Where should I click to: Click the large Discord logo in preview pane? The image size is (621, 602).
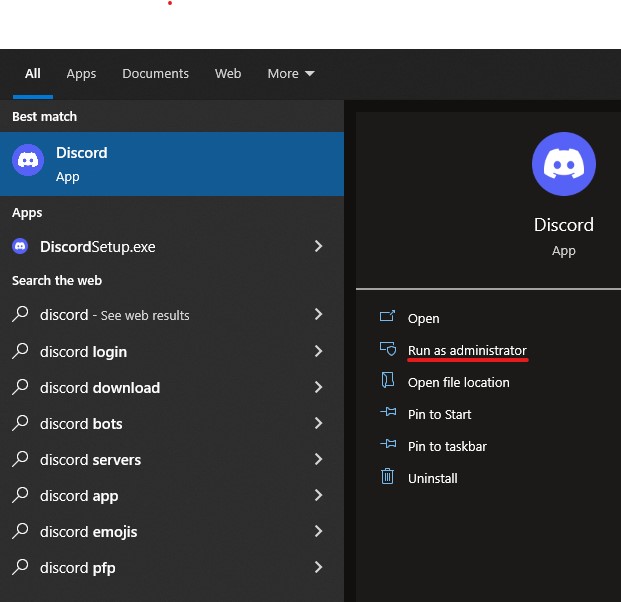click(564, 164)
